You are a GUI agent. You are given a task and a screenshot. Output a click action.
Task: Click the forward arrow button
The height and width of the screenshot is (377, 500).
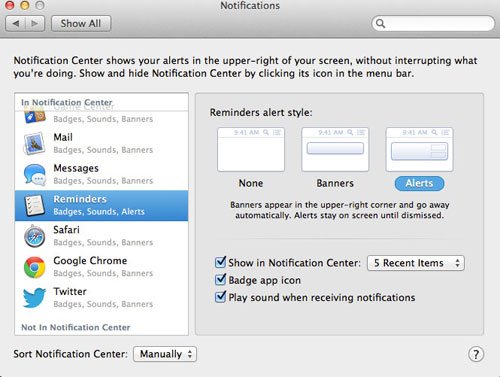click(x=35, y=24)
